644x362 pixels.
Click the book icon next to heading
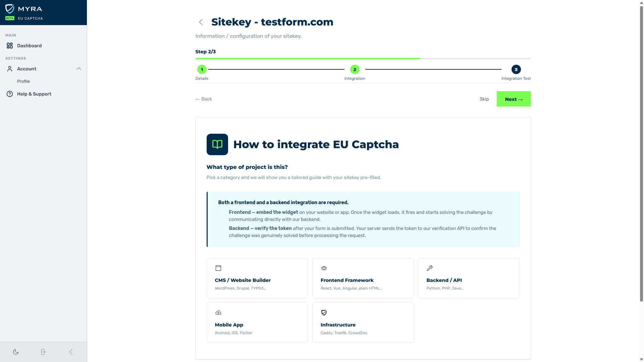(217, 144)
